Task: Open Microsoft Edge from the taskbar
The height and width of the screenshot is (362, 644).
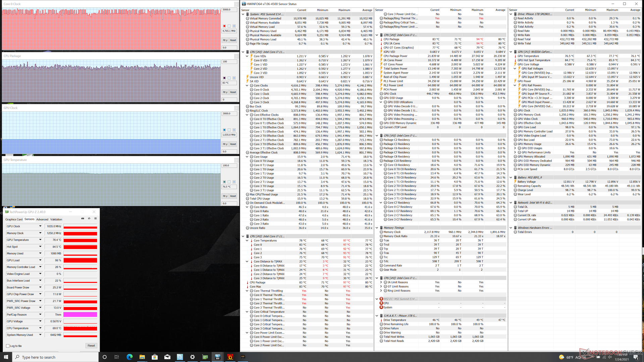Action: (x=129, y=357)
